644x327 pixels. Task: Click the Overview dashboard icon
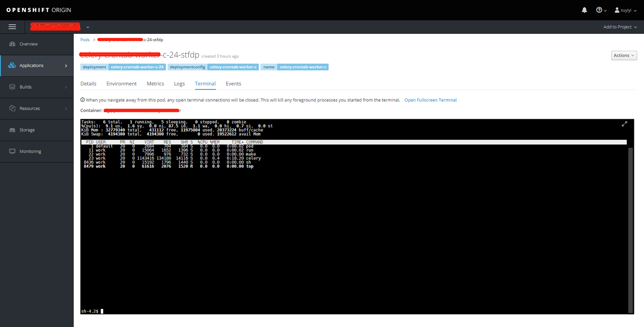point(12,44)
